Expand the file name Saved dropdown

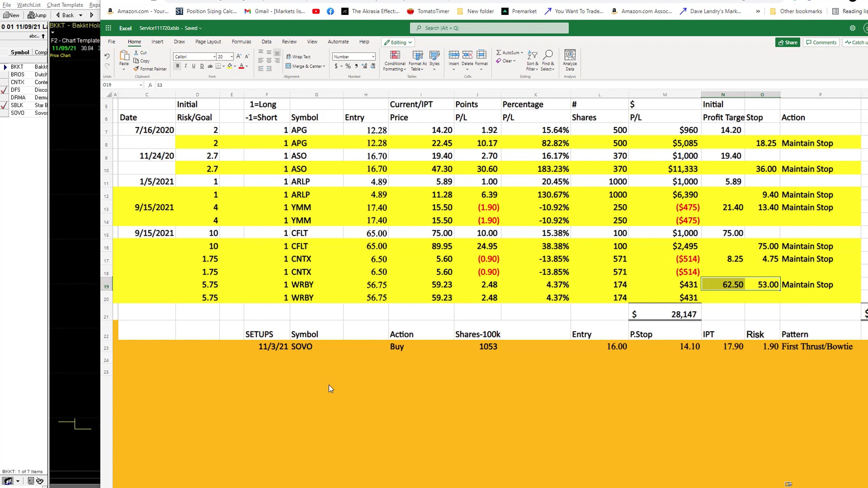point(200,28)
